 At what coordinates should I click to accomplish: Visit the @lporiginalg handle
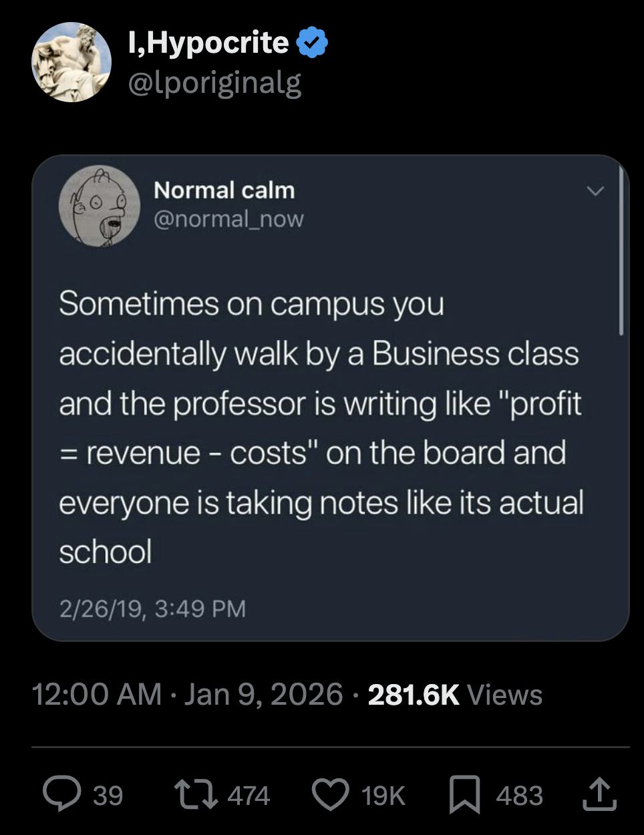pos(214,83)
